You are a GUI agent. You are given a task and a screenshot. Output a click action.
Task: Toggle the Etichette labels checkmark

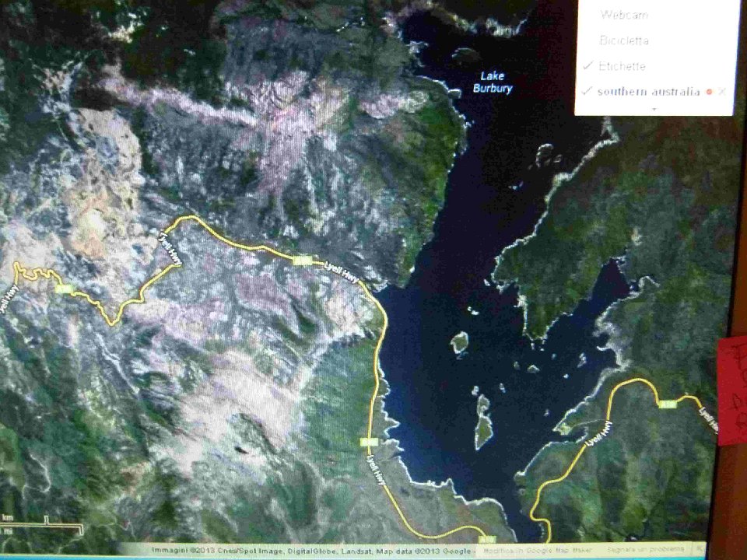589,66
